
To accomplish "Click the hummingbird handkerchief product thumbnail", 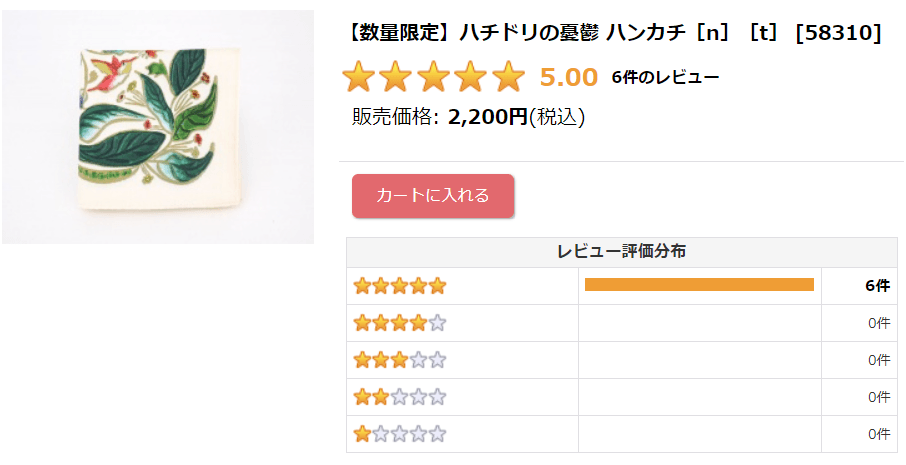I will point(158,127).
